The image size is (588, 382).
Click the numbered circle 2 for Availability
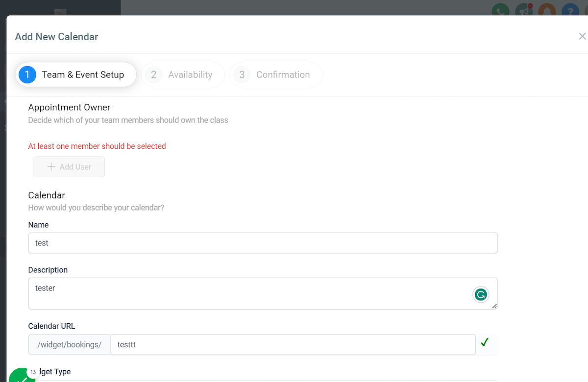point(153,74)
